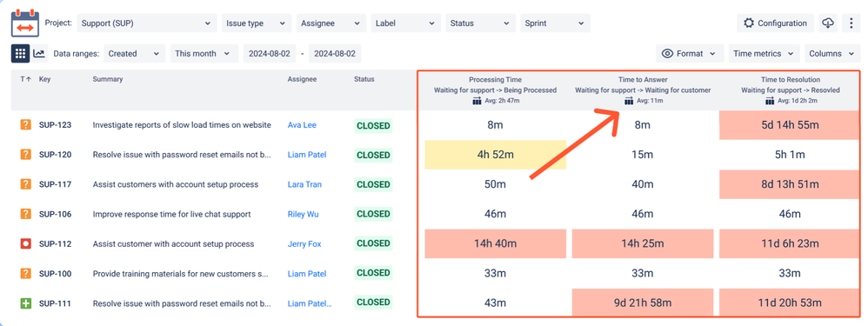This screenshot has width=868, height=326.
Task: Sort by the Key column header
Action: [x=44, y=79]
